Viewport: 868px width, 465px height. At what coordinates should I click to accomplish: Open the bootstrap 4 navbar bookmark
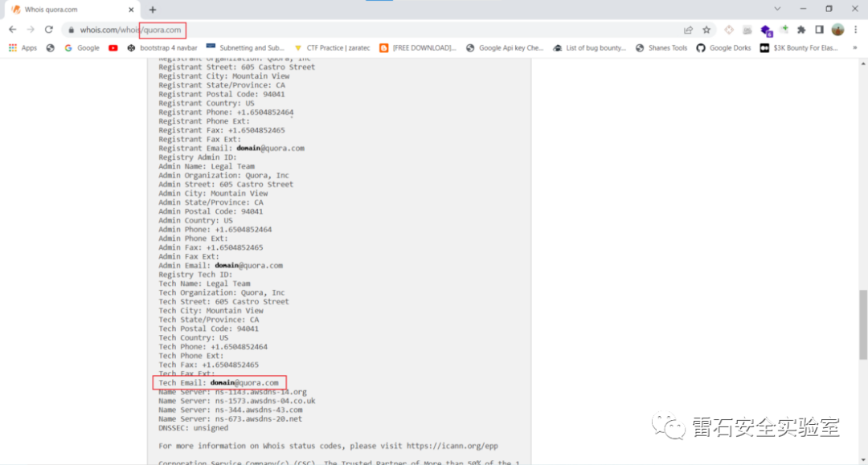coord(162,48)
